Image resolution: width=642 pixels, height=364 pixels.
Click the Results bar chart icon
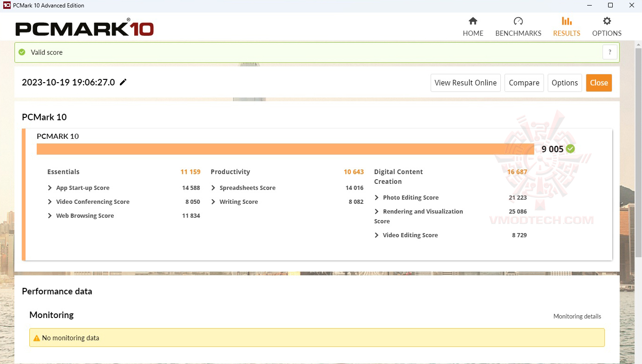click(x=567, y=21)
